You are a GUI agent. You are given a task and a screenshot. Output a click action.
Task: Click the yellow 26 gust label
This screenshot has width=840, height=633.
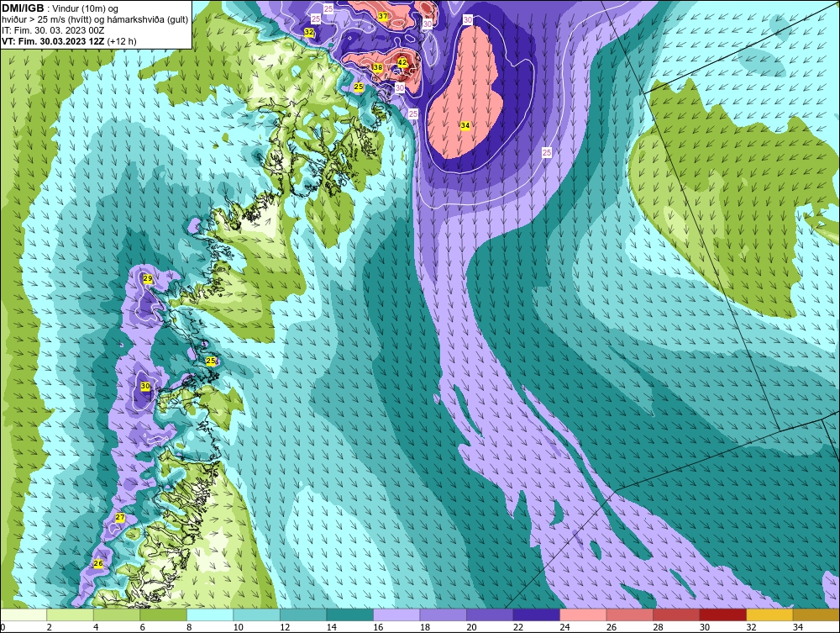(x=98, y=563)
